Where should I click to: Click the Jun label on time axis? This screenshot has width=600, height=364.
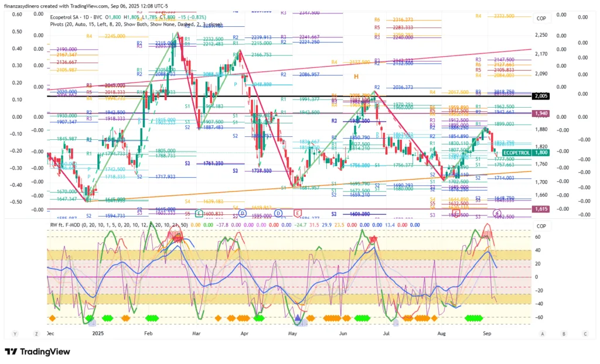point(343,334)
